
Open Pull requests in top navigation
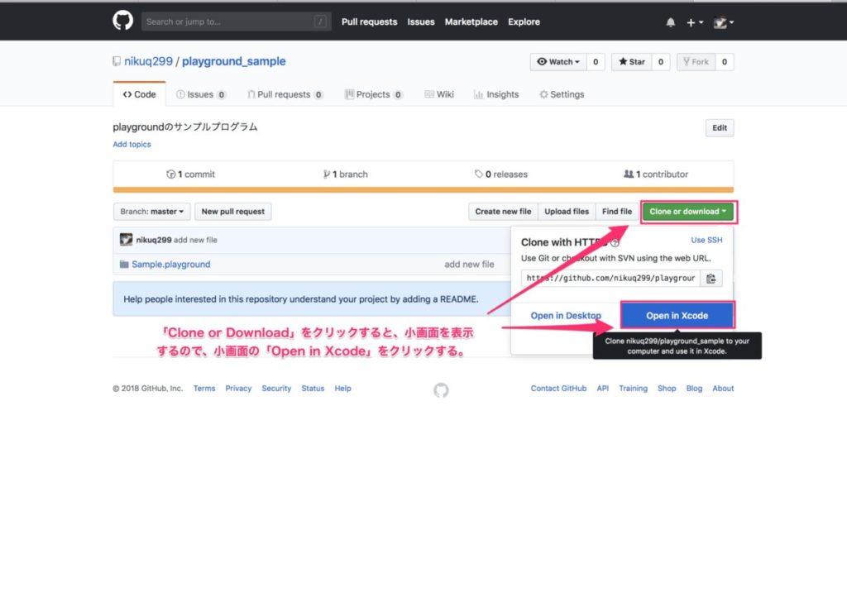point(369,21)
